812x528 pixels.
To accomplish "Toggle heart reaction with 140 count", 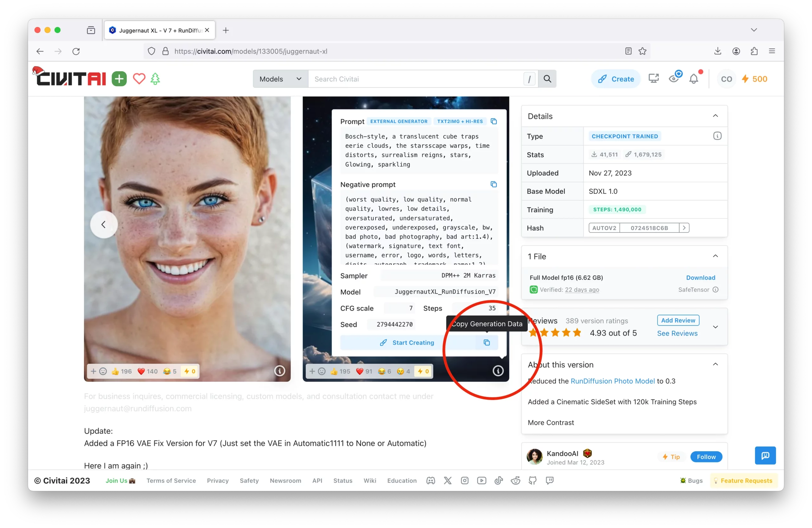I will (147, 371).
